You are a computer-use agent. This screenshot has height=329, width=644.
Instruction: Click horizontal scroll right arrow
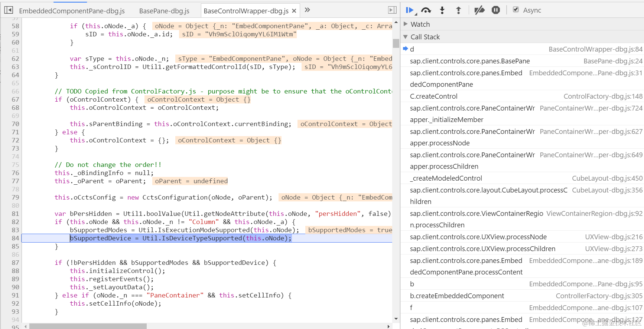388,326
